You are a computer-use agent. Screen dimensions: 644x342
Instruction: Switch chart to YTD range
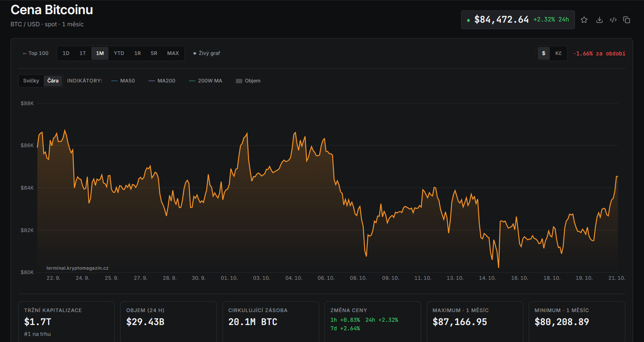119,53
